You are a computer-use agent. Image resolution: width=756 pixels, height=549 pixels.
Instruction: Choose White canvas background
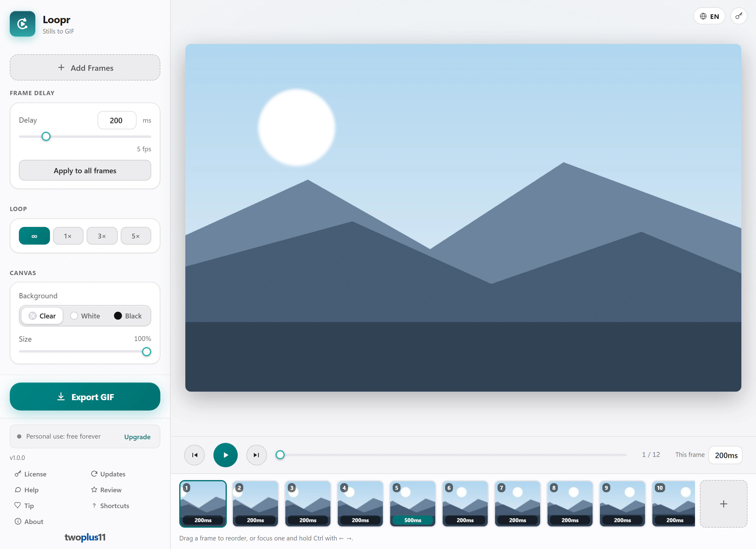[85, 316]
